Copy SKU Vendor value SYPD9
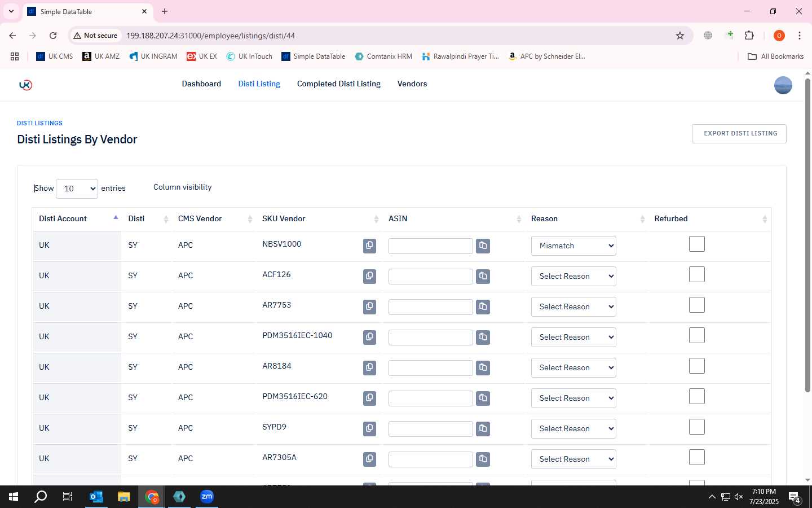Screen dimensions: 812x508 (x=369, y=428)
